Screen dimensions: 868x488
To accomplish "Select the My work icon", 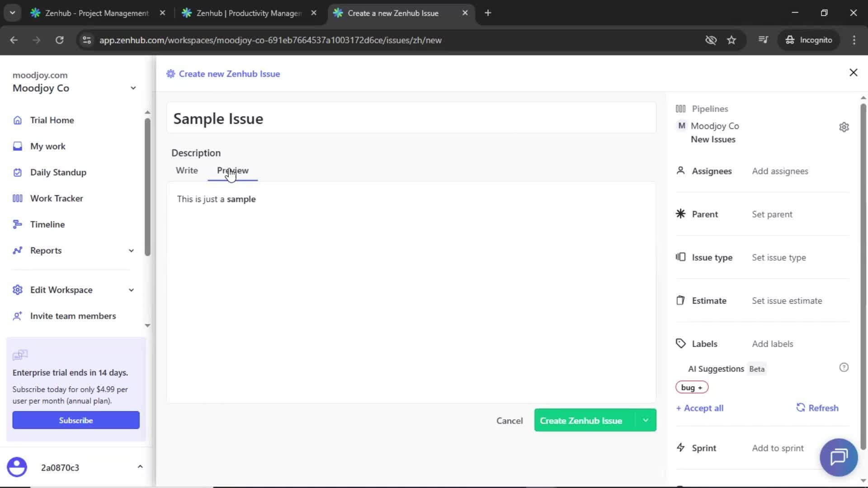I will 17,146.
